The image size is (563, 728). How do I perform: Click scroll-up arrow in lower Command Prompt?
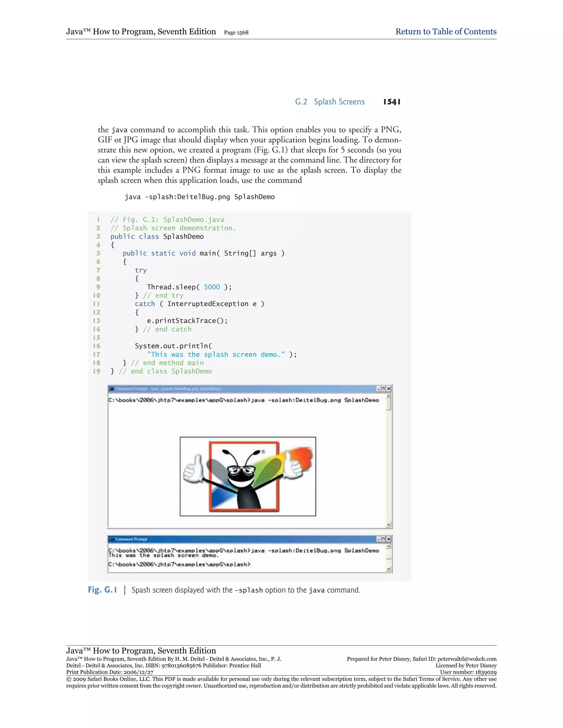tap(388, 547)
